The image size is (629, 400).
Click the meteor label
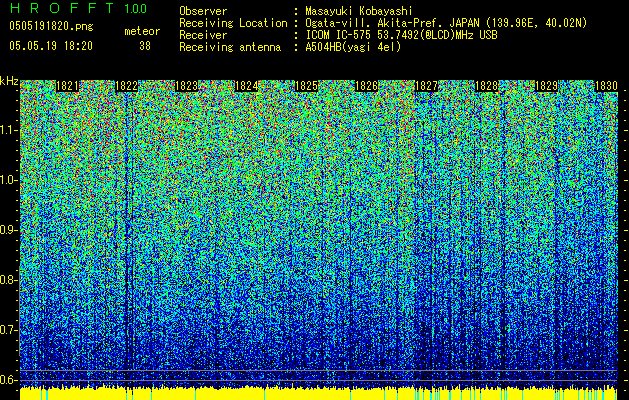142,31
